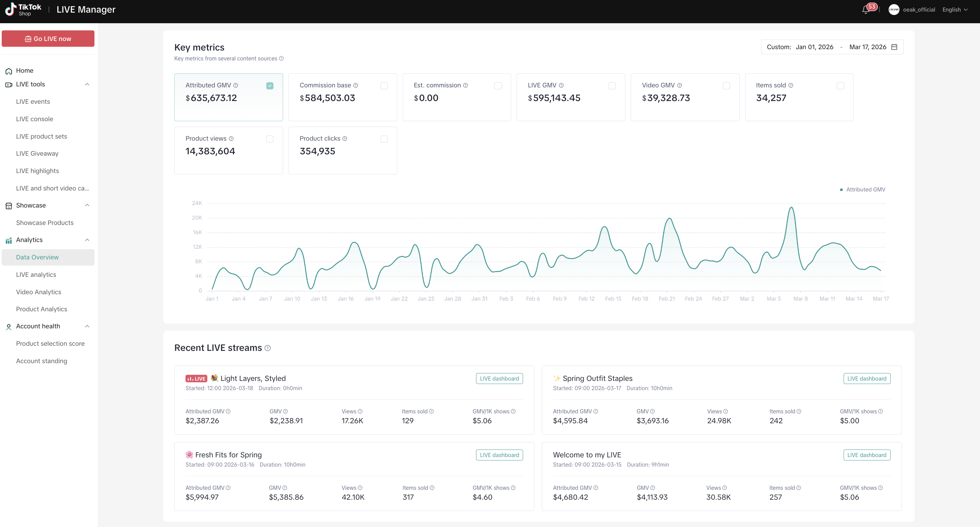Collapse the Analytics sidebar section
The width and height of the screenshot is (980, 527).
87,240
